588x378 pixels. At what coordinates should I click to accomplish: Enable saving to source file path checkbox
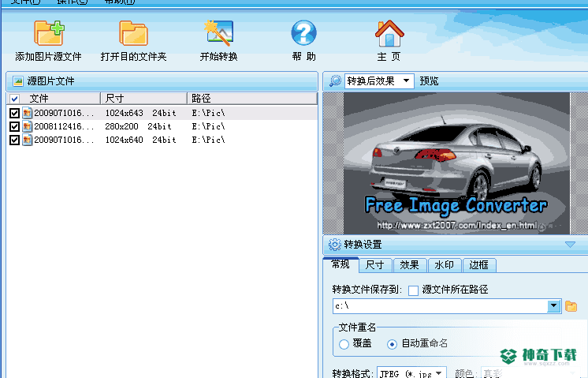pyautogui.click(x=413, y=290)
